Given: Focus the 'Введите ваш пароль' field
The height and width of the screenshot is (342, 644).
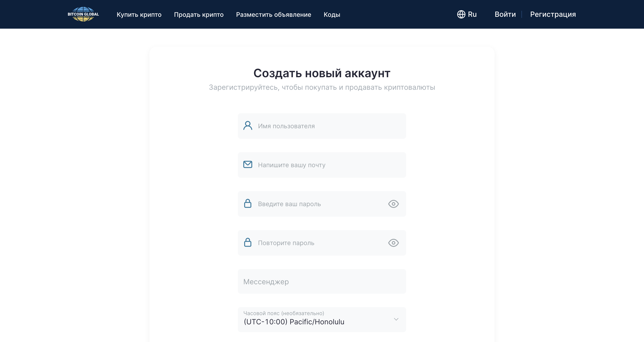Looking at the screenshot, I should coord(322,204).
